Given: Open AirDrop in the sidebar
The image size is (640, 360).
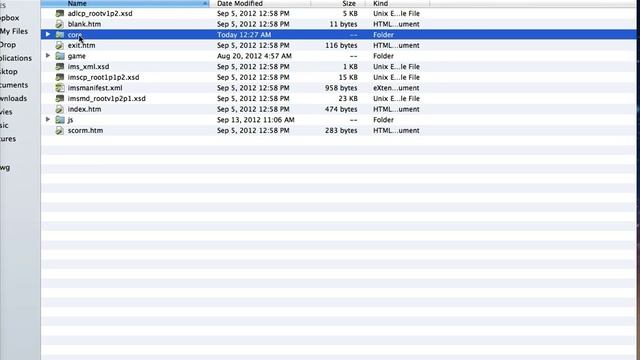Looking at the screenshot, I should click(x=8, y=45).
